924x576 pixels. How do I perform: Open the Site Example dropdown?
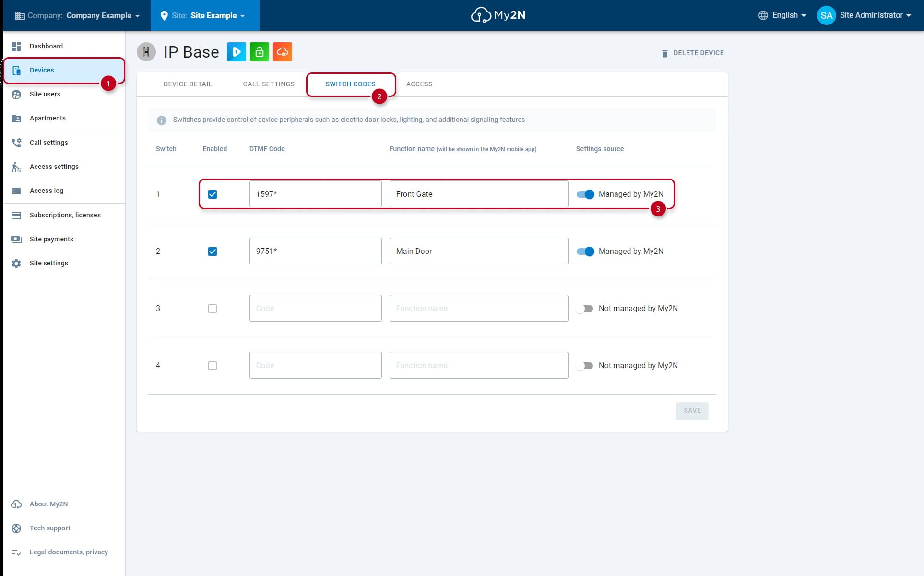205,15
